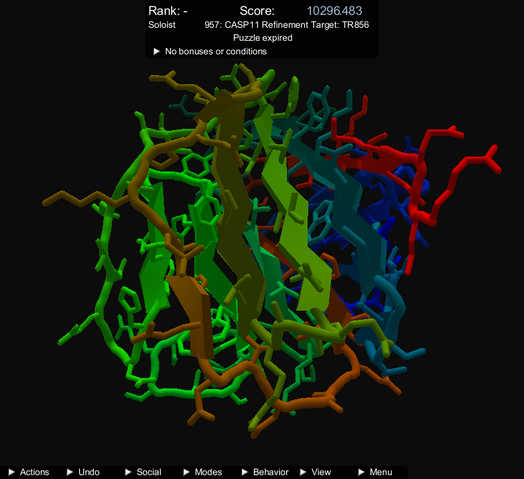Click the puzzle title 'CASP11 Refinement Target: TR856'
The width and height of the screenshot is (524, 479).
(x=297, y=25)
